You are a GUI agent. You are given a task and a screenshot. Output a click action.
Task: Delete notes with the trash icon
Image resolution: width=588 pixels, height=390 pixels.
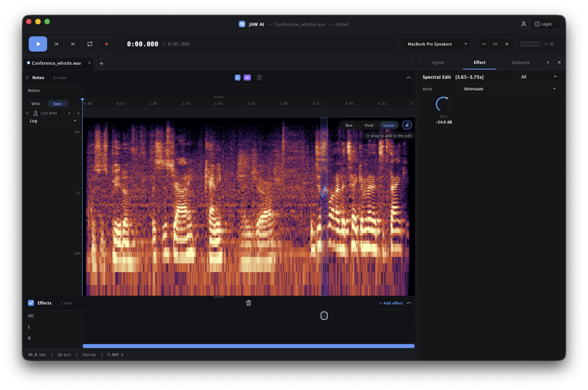tap(259, 78)
